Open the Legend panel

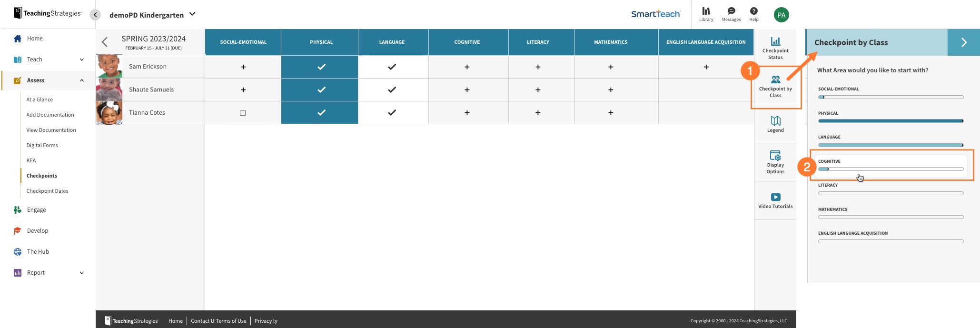775,124
